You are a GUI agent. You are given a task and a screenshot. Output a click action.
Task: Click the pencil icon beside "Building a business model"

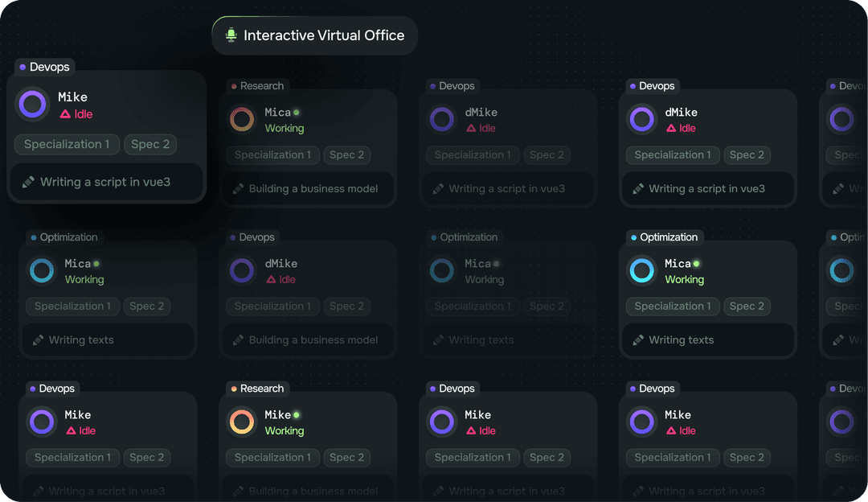click(x=239, y=188)
